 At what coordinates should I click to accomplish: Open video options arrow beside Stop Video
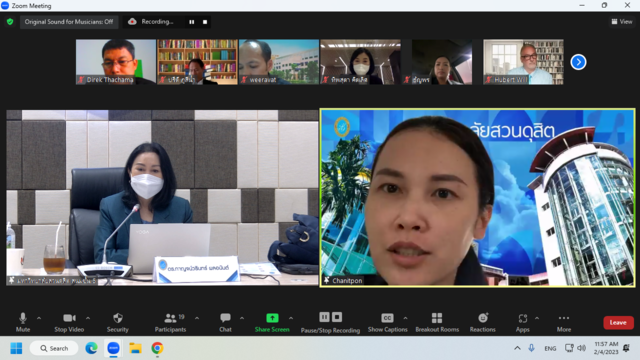[88, 318]
